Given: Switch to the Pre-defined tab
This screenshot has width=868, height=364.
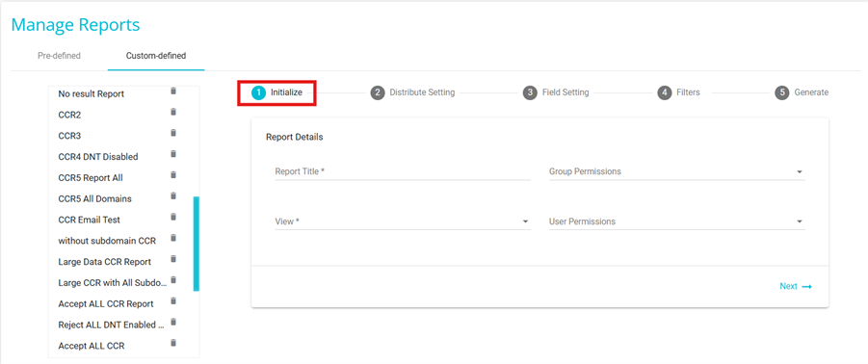Looking at the screenshot, I should pos(59,56).
